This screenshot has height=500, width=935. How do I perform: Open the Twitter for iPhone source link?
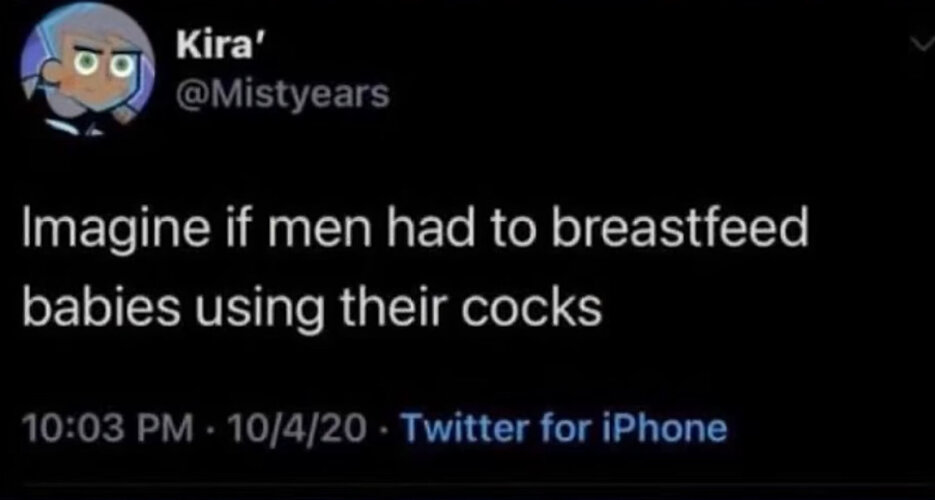pyautogui.click(x=565, y=428)
